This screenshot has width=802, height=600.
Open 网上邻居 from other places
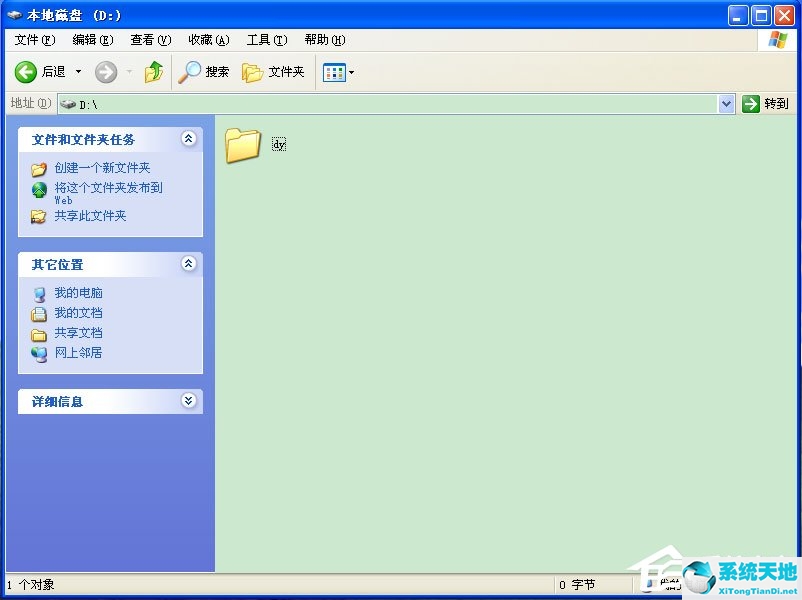pyautogui.click(x=78, y=353)
